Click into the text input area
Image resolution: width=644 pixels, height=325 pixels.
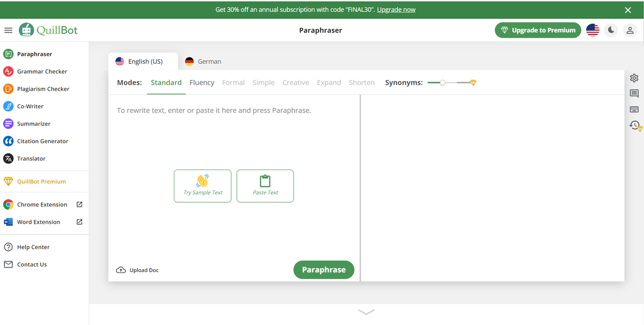[234, 177]
